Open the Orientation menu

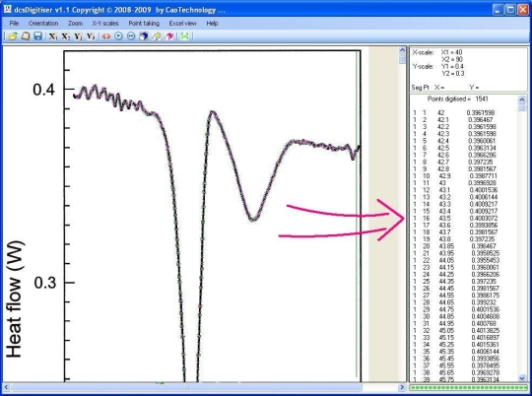[x=43, y=24]
